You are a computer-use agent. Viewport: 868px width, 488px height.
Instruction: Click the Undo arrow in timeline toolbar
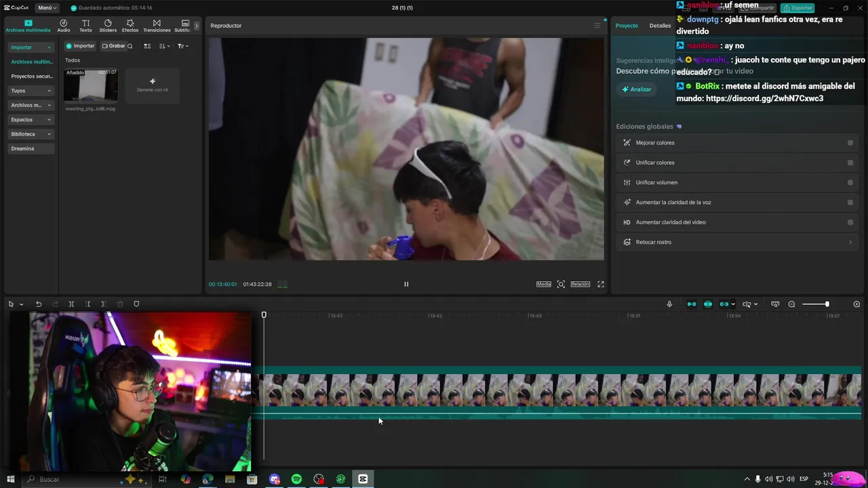coord(39,304)
